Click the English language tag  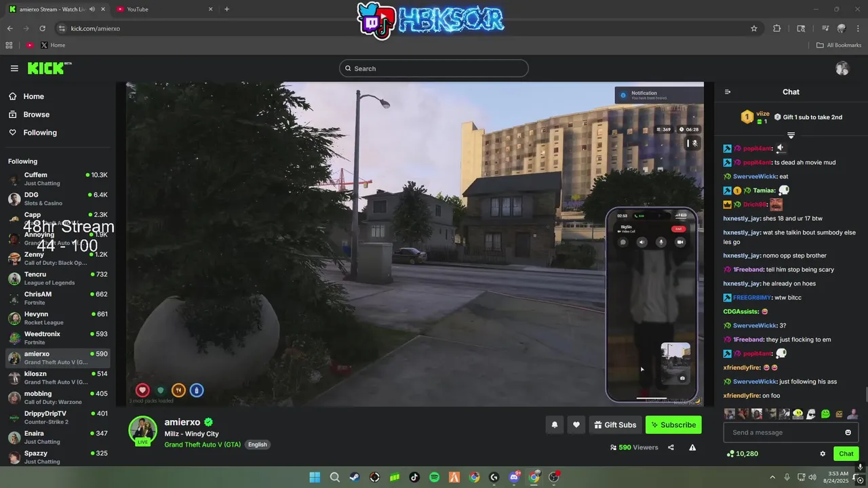(258, 445)
